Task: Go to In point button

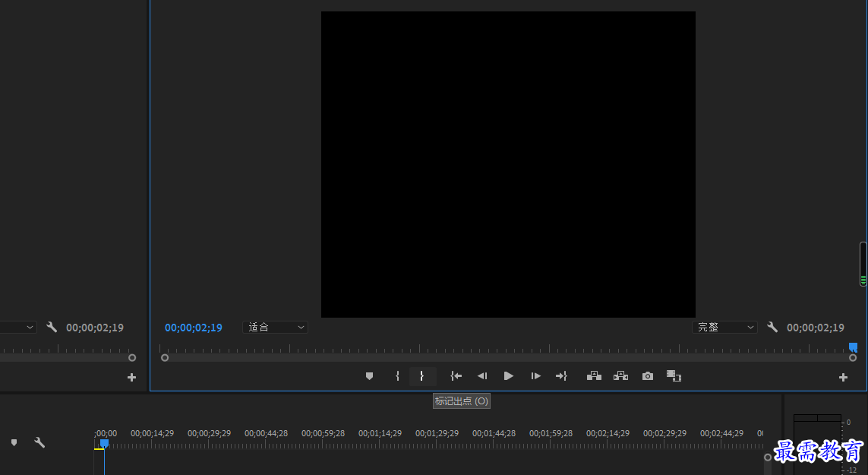Action: pyautogui.click(x=456, y=376)
